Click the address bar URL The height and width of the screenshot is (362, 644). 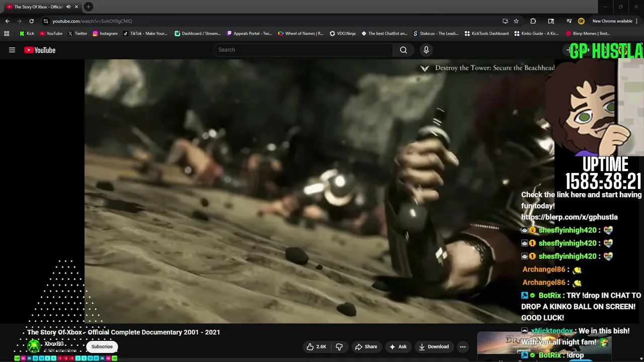coord(92,21)
